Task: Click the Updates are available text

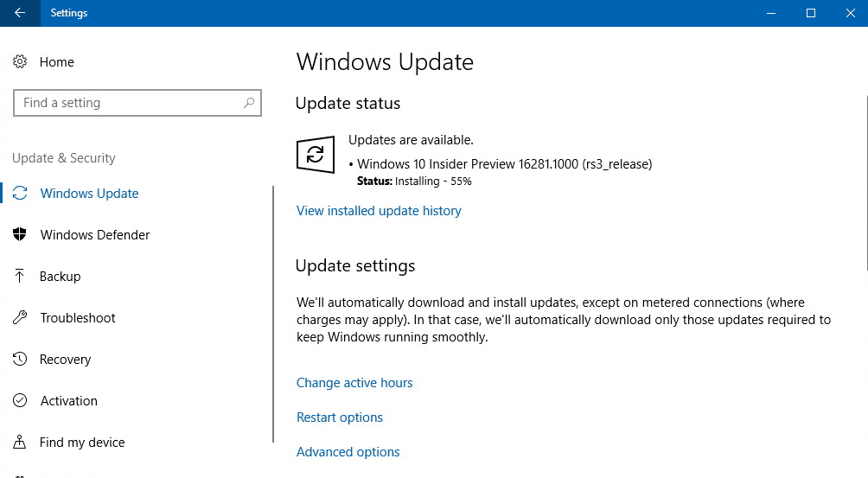Action: (411, 140)
